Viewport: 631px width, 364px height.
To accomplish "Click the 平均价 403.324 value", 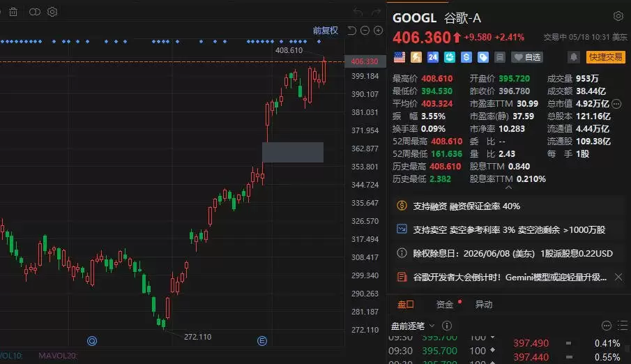I will [x=437, y=104].
